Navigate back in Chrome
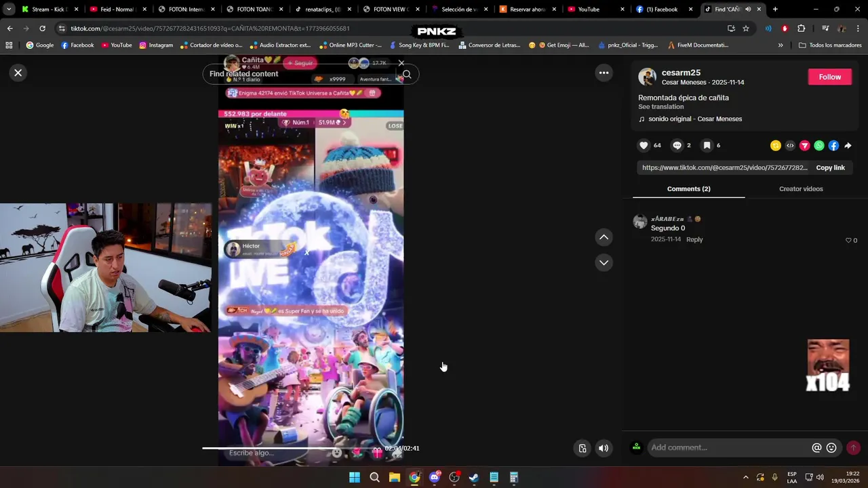This screenshot has height=488, width=868. click(9, 28)
